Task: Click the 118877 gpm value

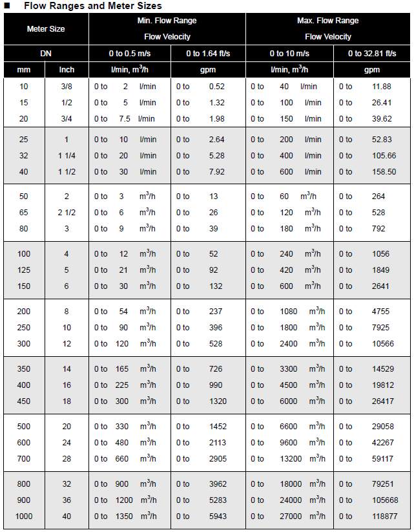Action: click(384, 516)
